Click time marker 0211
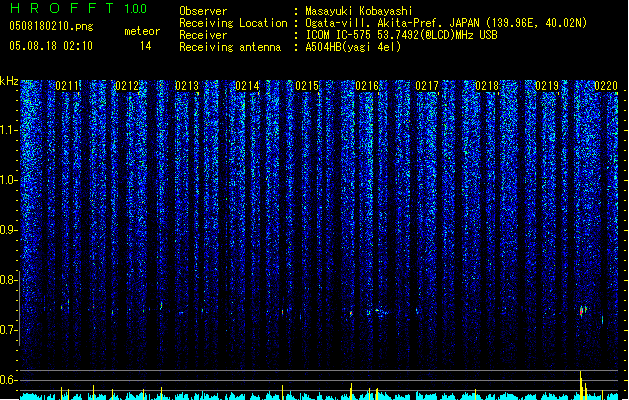This screenshot has width=629, height=400. click(x=67, y=86)
